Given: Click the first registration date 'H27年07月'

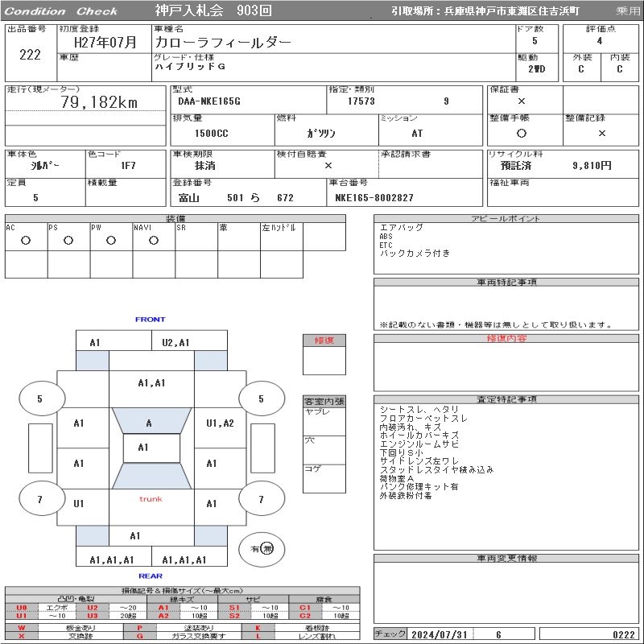Looking at the screenshot, I should [105, 43].
